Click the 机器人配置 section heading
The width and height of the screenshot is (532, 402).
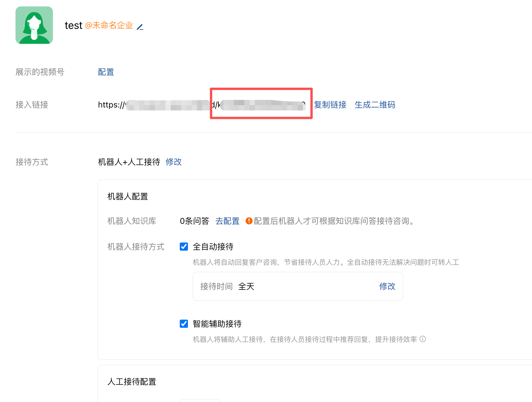(128, 197)
